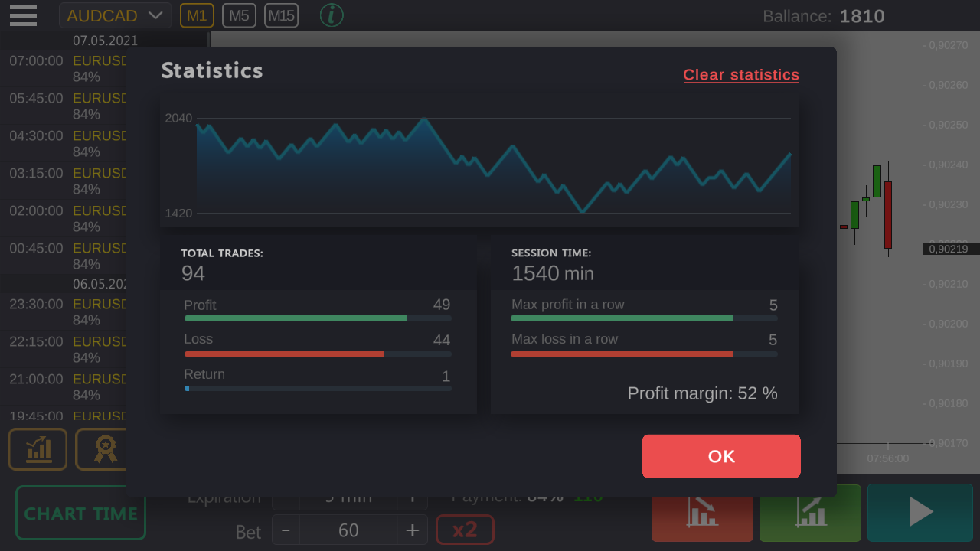Click the green rising-chart buy icon

[810, 512]
